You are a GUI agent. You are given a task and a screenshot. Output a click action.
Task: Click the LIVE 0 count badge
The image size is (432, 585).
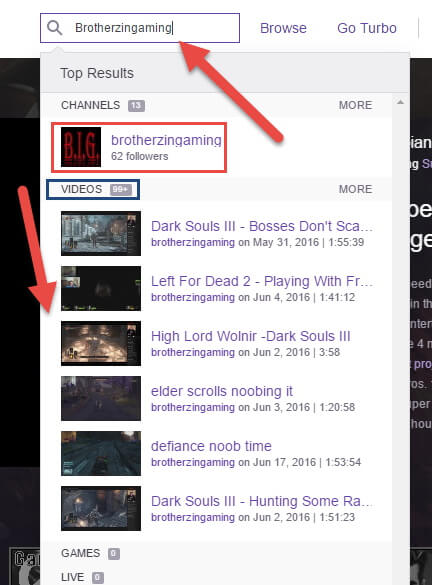click(97, 578)
